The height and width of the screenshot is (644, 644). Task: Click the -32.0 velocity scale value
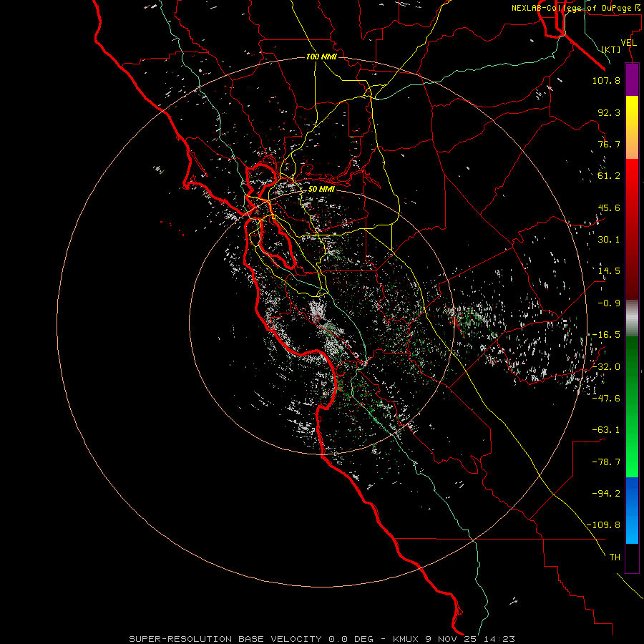tap(606, 367)
